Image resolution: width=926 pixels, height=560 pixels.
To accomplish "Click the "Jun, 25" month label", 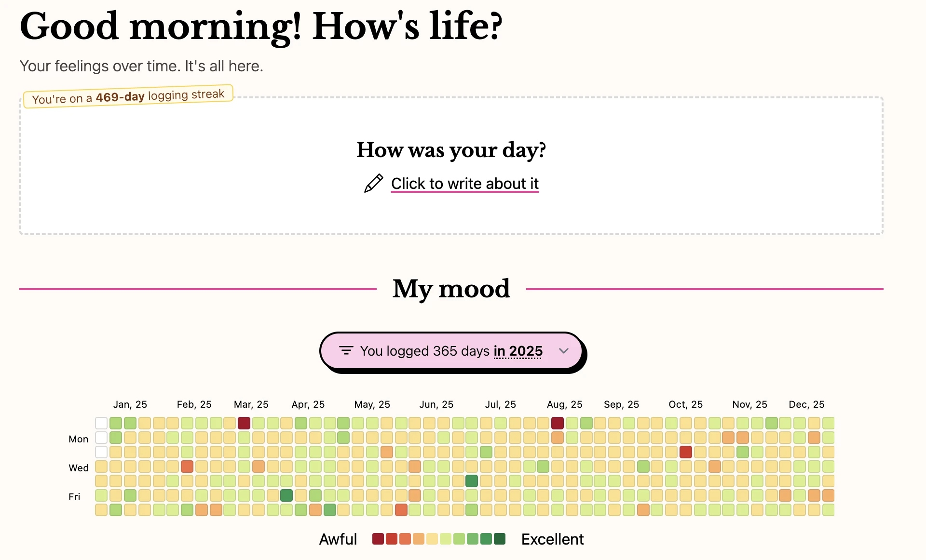I will pos(436,404).
